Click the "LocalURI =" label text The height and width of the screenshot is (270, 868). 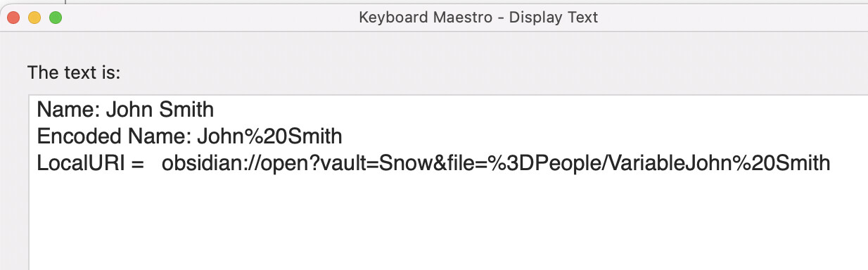[90, 162]
